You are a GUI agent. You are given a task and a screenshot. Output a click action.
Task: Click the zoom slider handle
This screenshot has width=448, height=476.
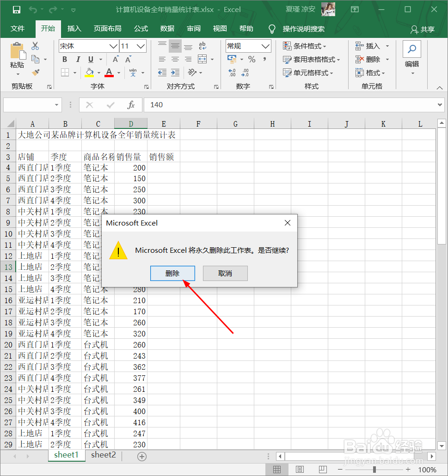coord(374,470)
